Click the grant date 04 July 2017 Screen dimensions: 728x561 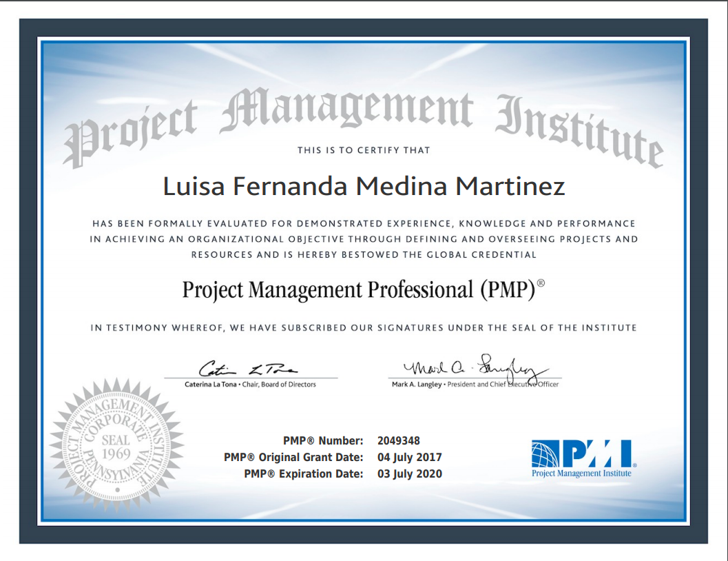410,458
